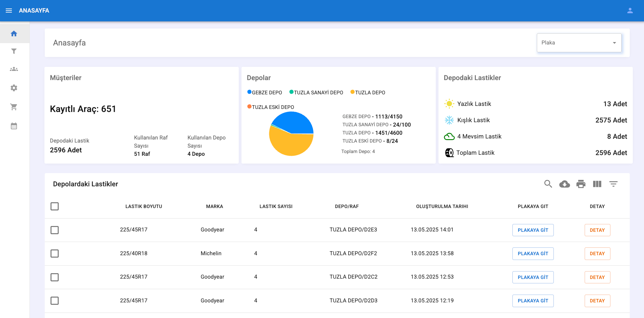This screenshot has height=318, width=644.
Task: Click the Depolardaki Lastikler table title
Action: 85,184
